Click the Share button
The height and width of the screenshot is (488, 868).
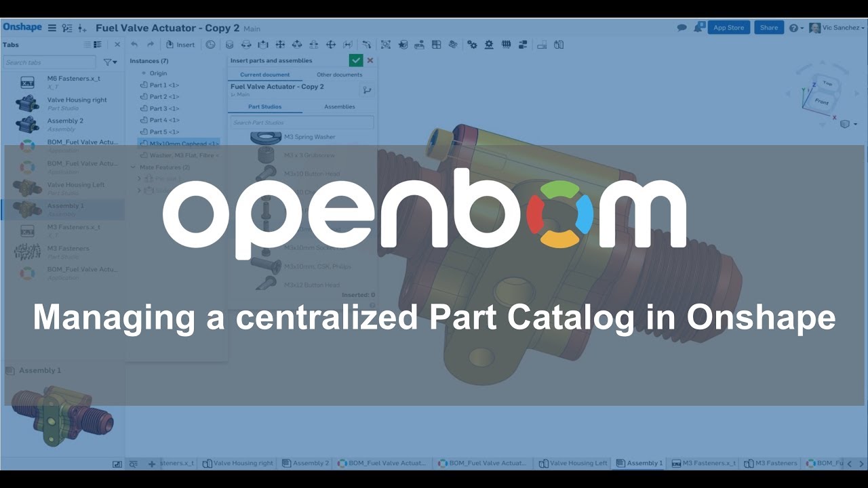(x=769, y=28)
